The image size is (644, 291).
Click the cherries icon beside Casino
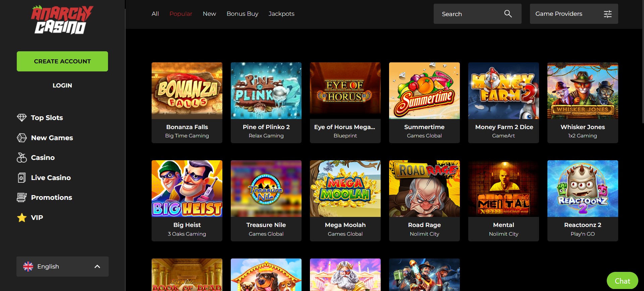[22, 158]
